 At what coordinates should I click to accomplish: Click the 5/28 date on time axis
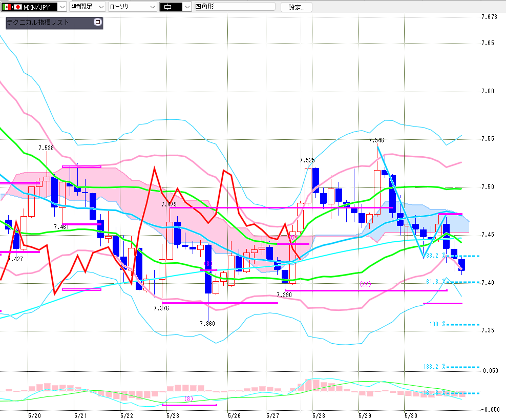click(319, 416)
